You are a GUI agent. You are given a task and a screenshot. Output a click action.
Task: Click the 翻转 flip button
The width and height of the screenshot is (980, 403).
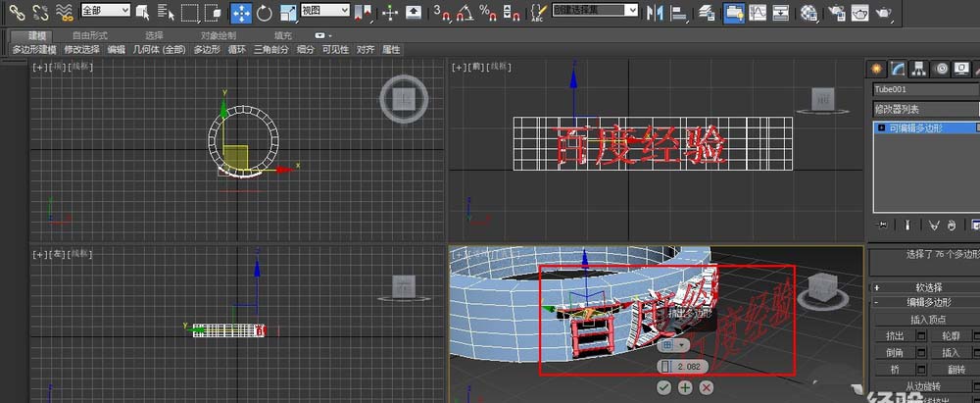(x=955, y=370)
